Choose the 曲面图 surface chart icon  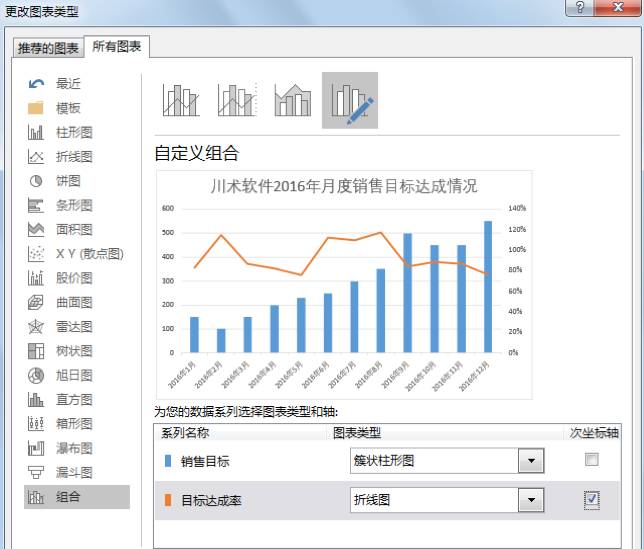coord(36,303)
